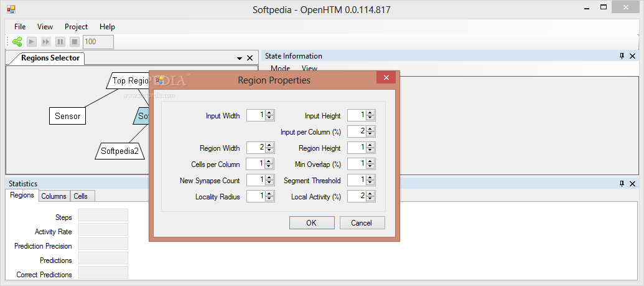Select the Softpedia2 node in the diagram
Viewport: 644px width, 286px height.
[120, 151]
